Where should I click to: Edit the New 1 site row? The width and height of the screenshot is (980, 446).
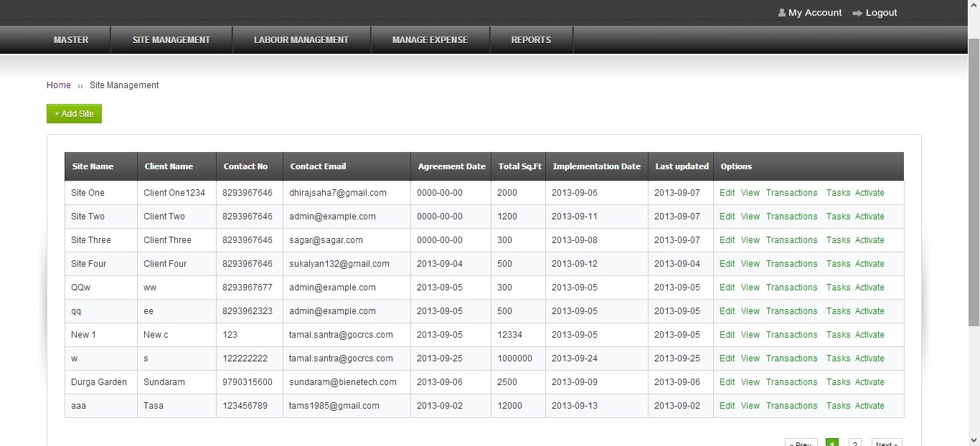pos(727,335)
